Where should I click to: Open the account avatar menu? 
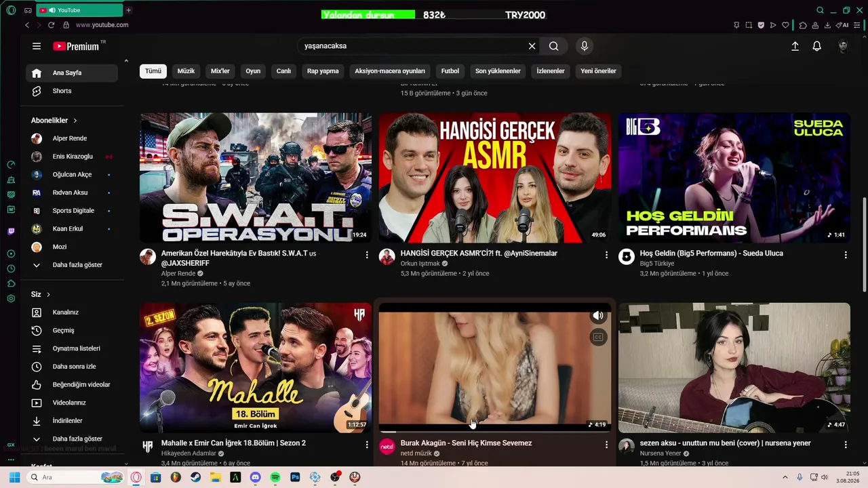click(x=844, y=46)
